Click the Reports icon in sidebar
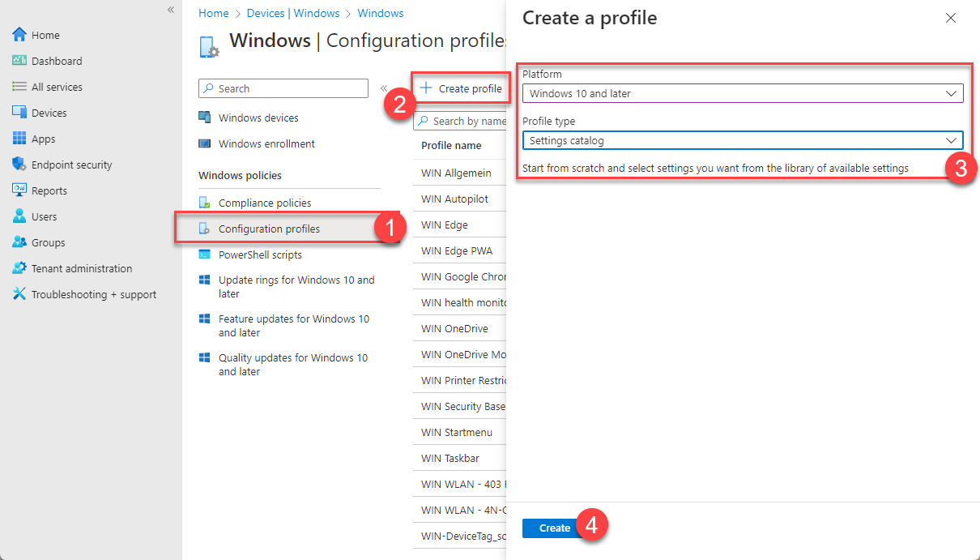The image size is (980, 560). point(19,190)
